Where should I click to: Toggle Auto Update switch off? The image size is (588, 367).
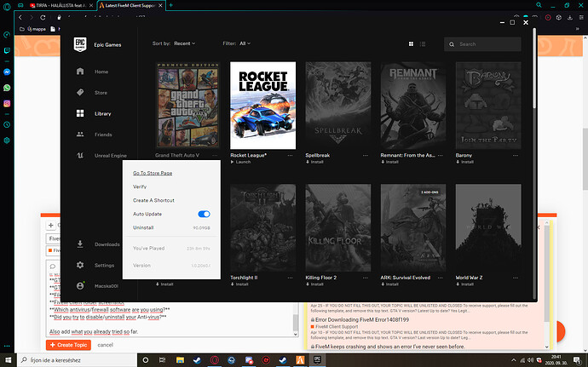[x=204, y=214]
